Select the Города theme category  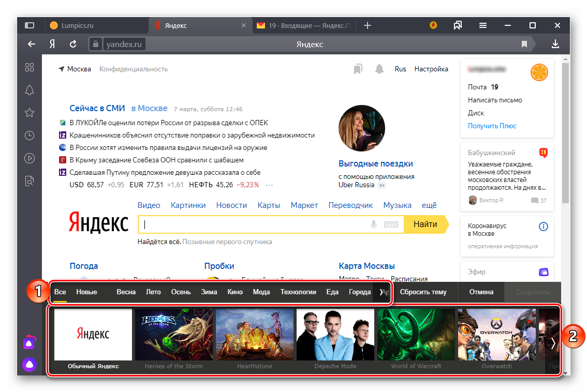click(x=360, y=292)
